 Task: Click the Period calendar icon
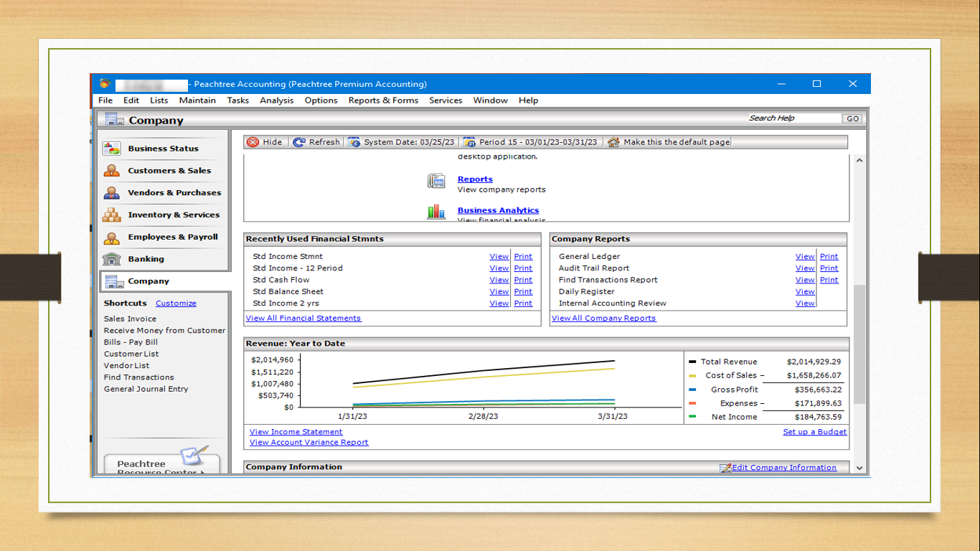tap(469, 142)
